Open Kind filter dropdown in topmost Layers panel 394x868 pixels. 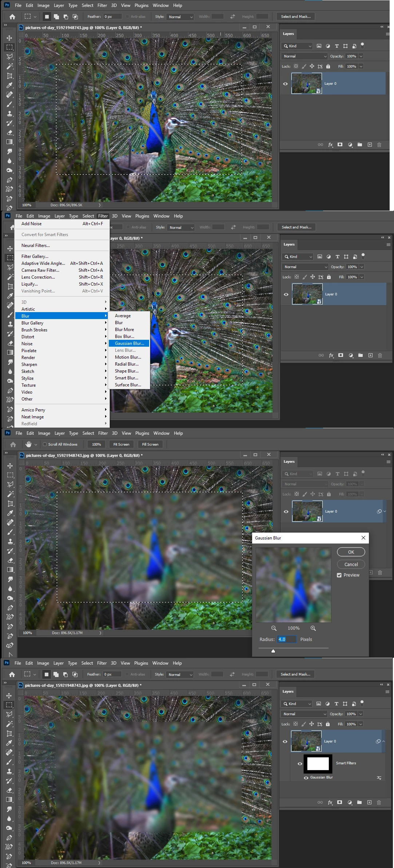click(x=297, y=46)
